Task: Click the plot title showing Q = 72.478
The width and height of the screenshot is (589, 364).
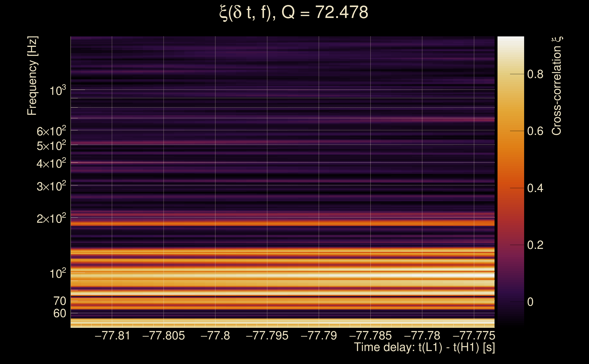Action: [x=294, y=13]
